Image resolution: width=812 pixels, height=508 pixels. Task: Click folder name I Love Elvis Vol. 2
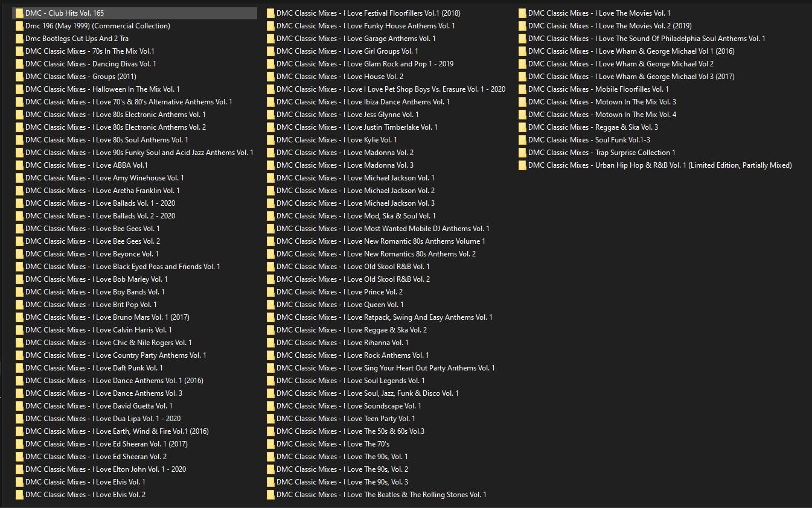coord(86,495)
